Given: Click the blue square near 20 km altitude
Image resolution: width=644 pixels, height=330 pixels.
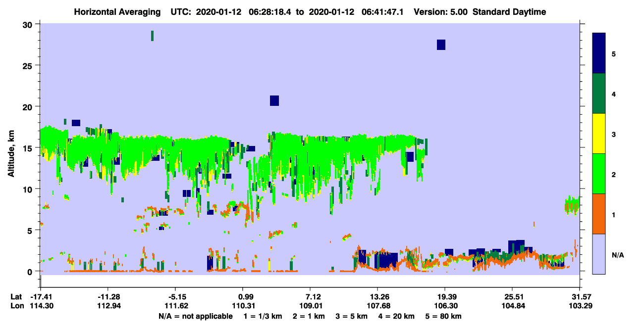Looking at the screenshot, I should pyautogui.click(x=274, y=100).
